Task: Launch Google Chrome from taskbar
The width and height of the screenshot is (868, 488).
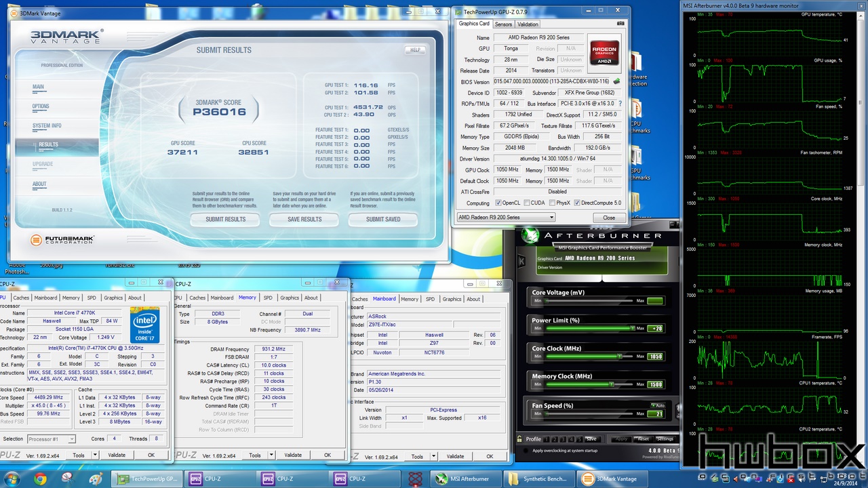Action: point(40,479)
